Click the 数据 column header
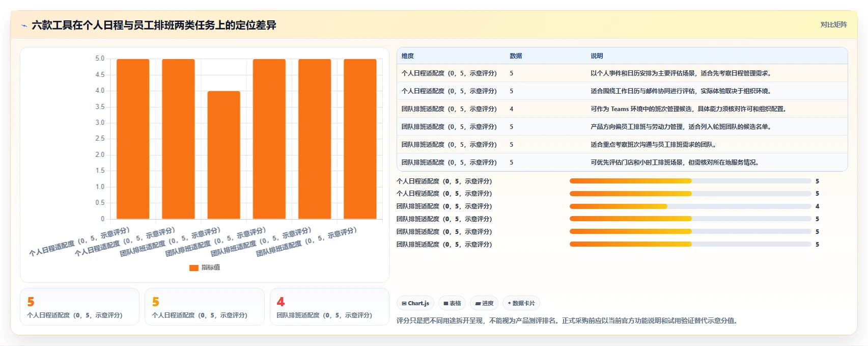Viewport: 868px width, 346px height. 516,56
